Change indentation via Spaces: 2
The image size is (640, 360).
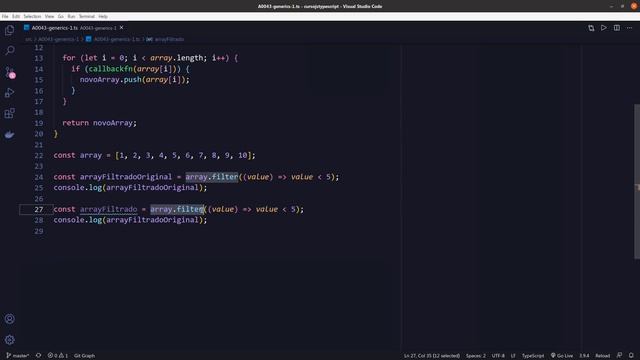click(476, 356)
